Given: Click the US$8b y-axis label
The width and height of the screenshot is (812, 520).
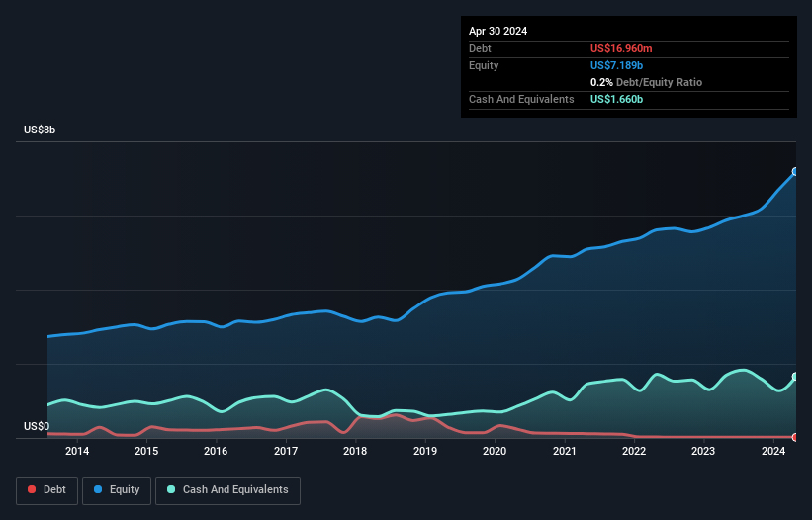Looking at the screenshot, I should tap(40, 130).
